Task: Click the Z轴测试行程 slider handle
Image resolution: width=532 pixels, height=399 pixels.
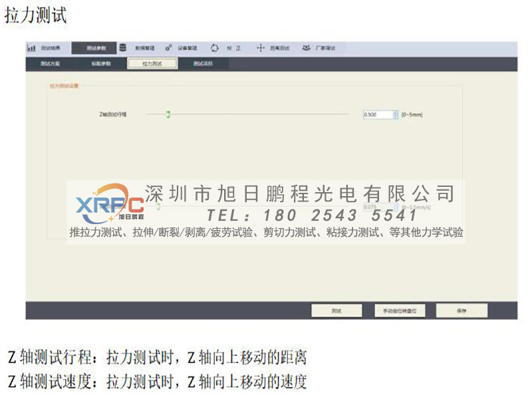Action: tap(168, 114)
